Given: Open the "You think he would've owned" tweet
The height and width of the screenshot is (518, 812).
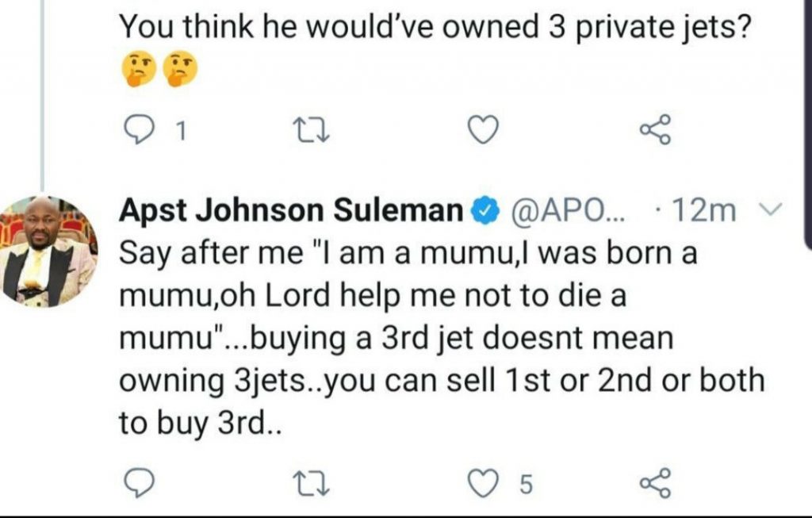Looking at the screenshot, I should tap(435, 29).
